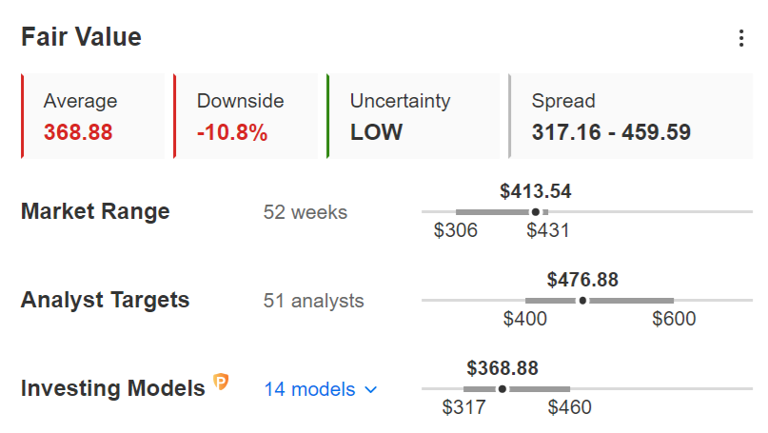
Task: Click the Market Range slider dot
Action: tap(536, 212)
